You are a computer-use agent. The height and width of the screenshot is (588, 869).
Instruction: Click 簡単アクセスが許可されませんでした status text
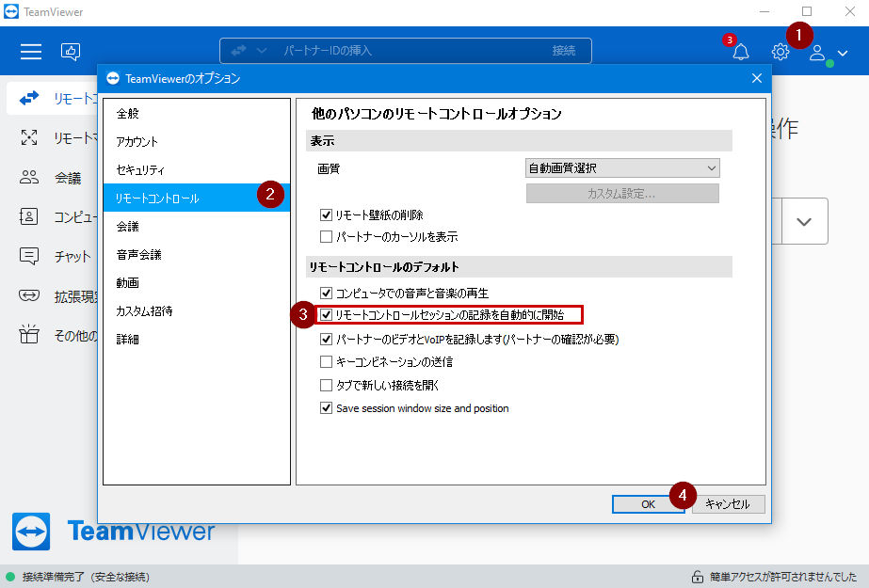[783, 577]
